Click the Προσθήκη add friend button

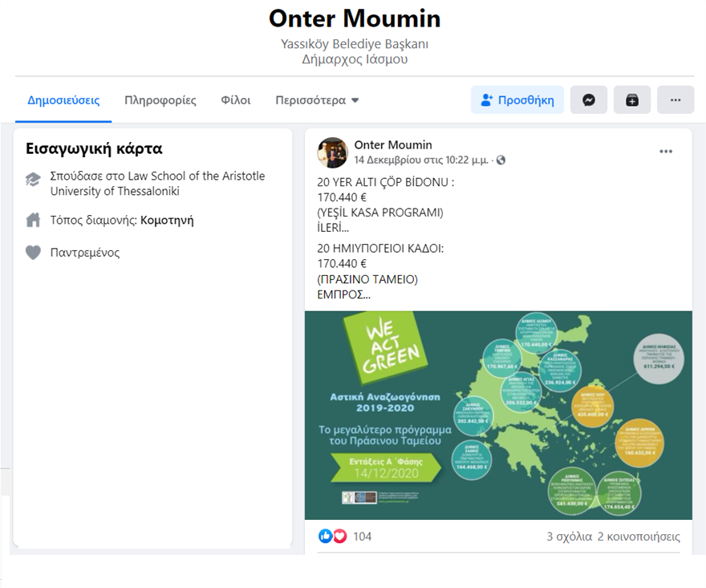pos(517,100)
